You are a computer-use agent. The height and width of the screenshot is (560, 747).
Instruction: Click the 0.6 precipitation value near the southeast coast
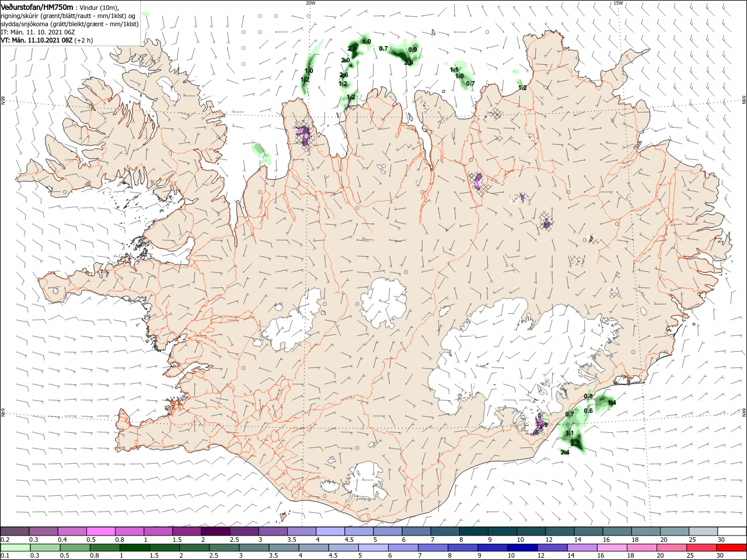click(588, 411)
